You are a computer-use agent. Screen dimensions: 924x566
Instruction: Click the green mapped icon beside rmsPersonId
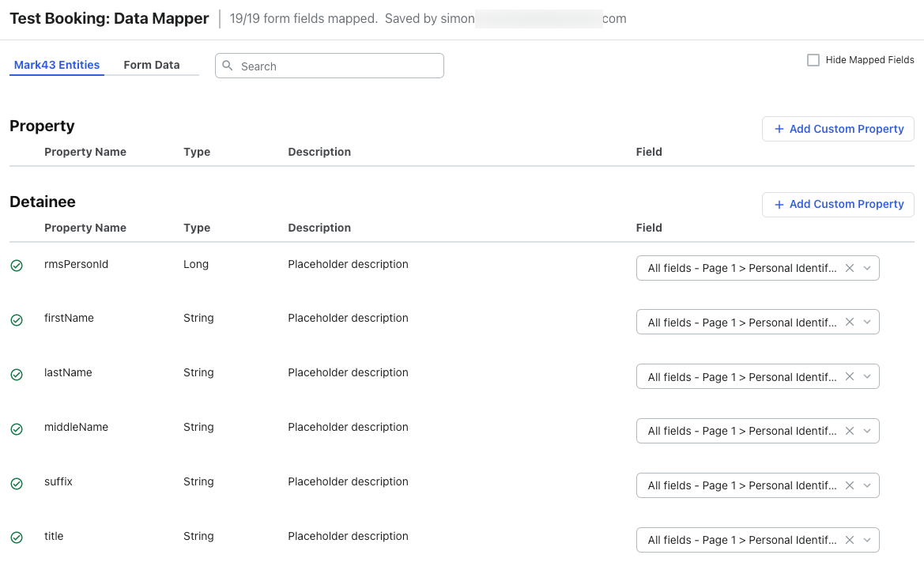16,266
